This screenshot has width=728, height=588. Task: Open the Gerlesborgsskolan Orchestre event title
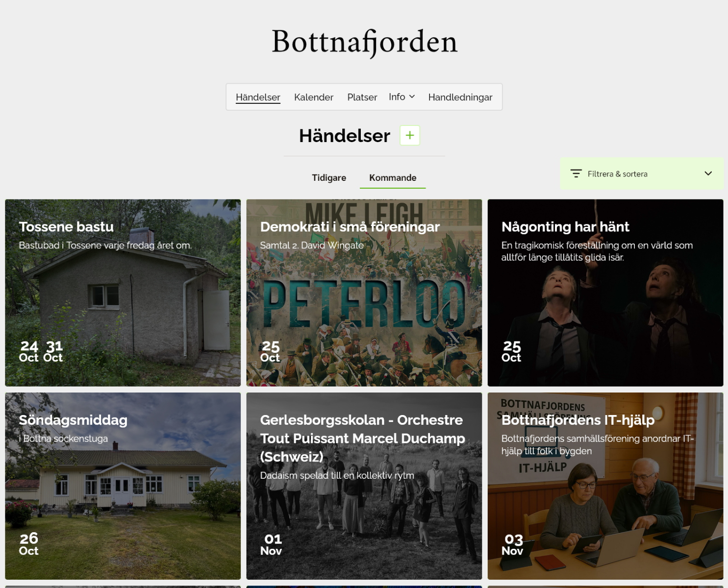[x=362, y=438]
